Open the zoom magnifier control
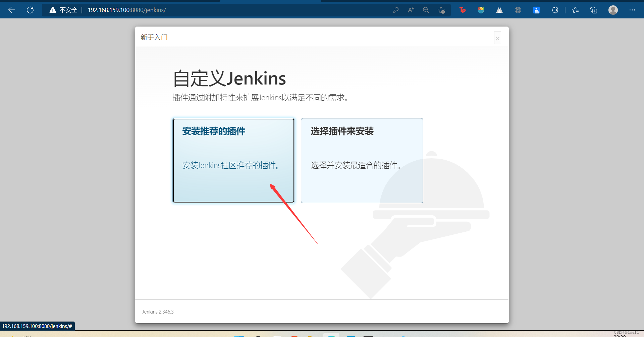Viewport: 644px width, 337px height. [x=426, y=10]
